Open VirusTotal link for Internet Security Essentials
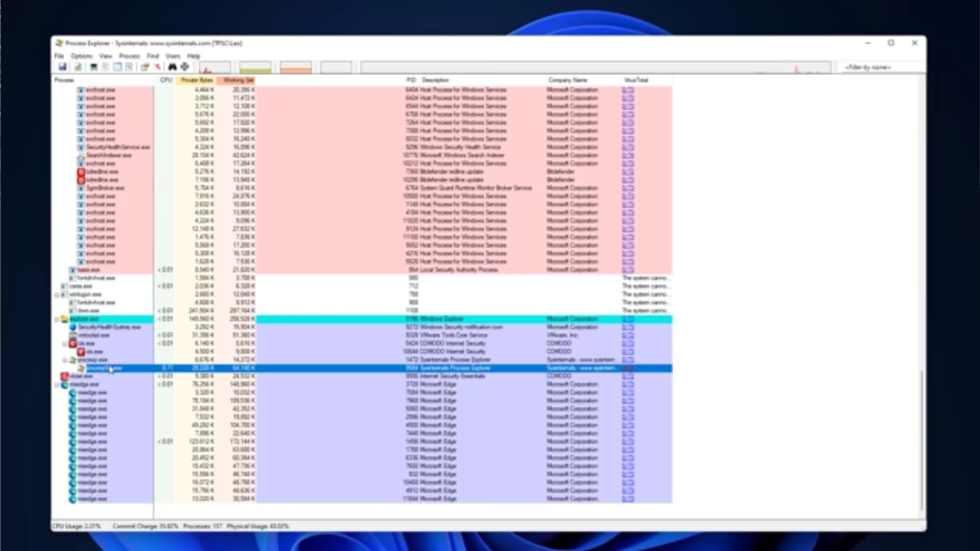 coord(628,376)
